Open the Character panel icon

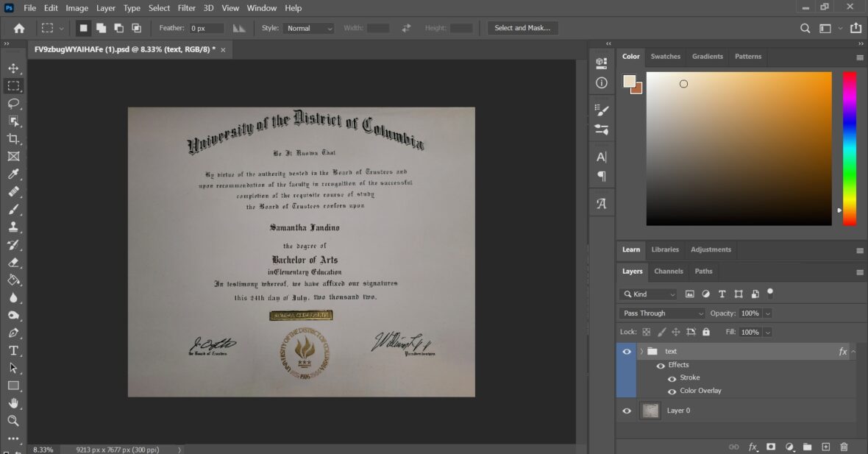(601, 157)
